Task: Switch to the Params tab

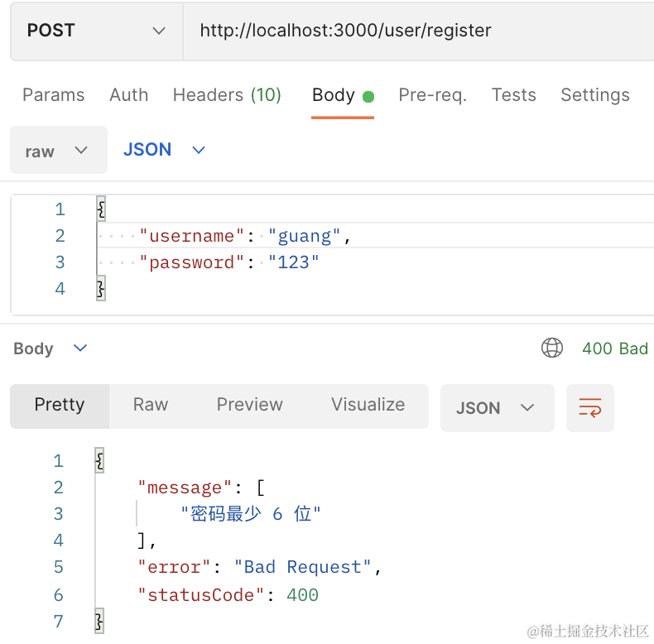Action: click(53, 95)
